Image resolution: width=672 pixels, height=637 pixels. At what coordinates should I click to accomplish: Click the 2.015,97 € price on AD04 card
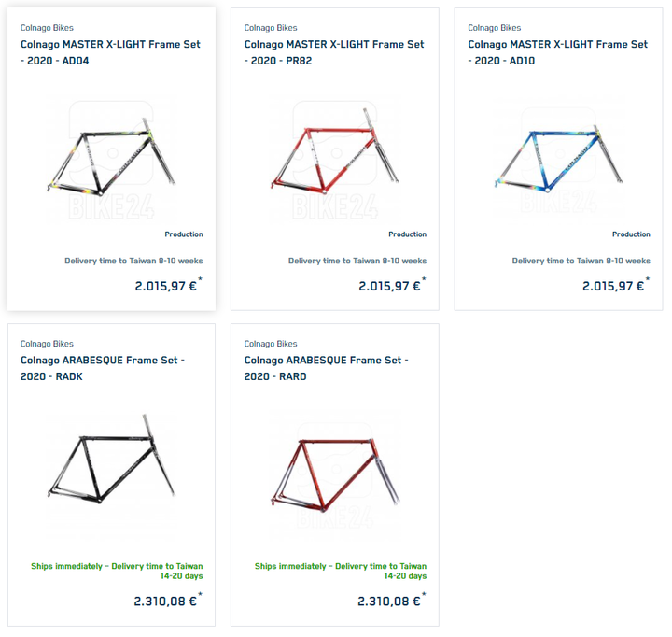point(168,285)
